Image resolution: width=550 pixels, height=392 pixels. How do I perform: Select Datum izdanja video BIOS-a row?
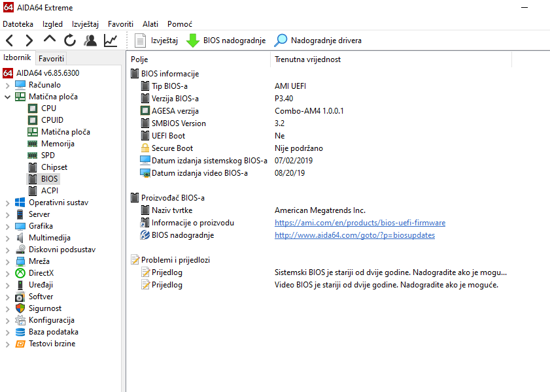(x=319, y=173)
